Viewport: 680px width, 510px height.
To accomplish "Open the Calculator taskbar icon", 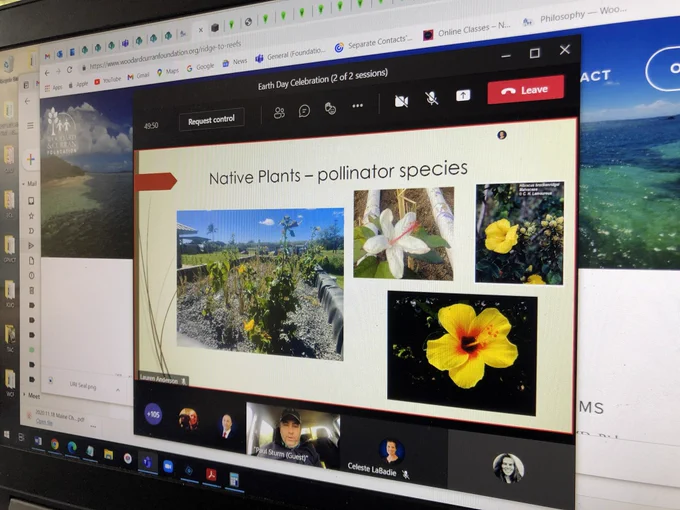I will pyautogui.click(x=234, y=479).
